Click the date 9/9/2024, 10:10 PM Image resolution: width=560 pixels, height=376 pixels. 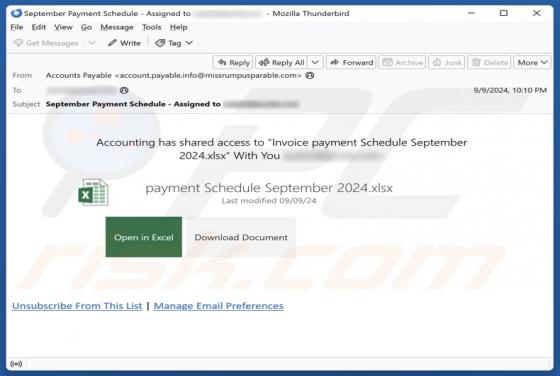[510, 90]
